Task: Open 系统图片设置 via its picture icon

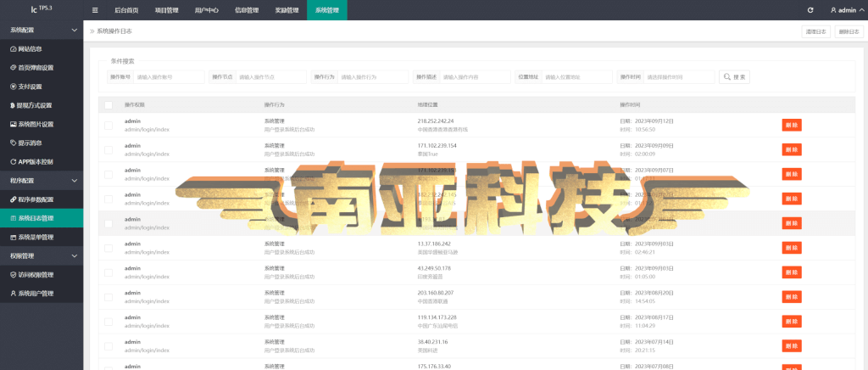Action: pos(14,124)
